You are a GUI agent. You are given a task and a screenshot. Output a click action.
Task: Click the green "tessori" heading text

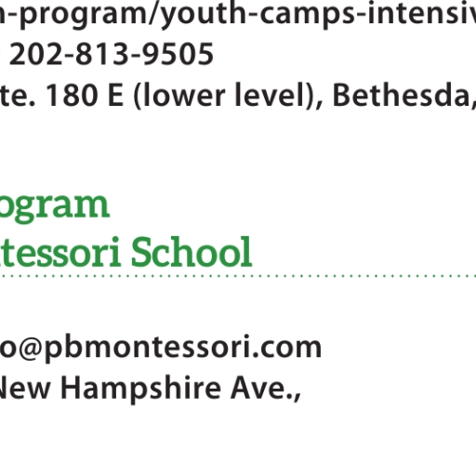click(59, 251)
